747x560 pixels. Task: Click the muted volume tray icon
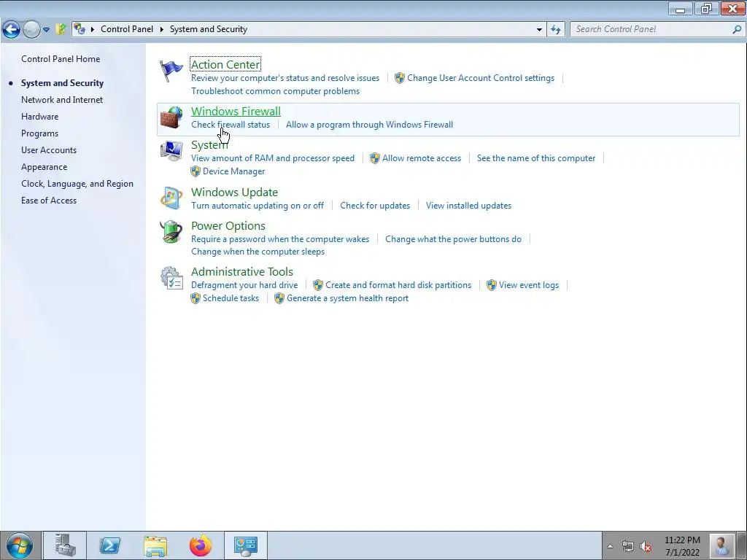click(x=646, y=546)
